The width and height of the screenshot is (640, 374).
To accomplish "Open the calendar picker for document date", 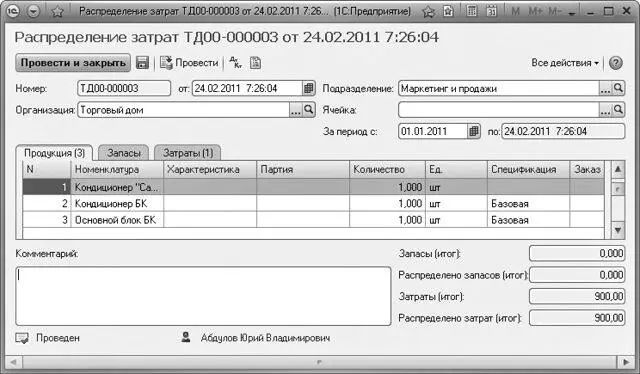I will coord(309,89).
